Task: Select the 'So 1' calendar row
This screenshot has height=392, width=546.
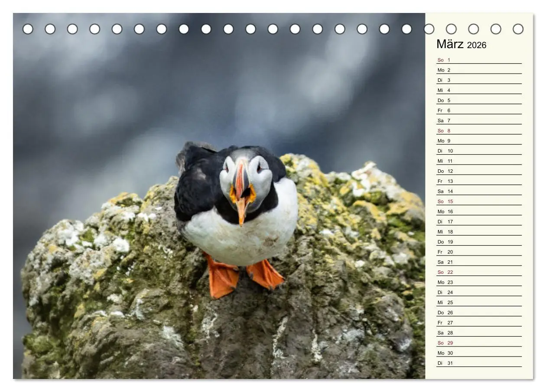Action: pos(479,60)
